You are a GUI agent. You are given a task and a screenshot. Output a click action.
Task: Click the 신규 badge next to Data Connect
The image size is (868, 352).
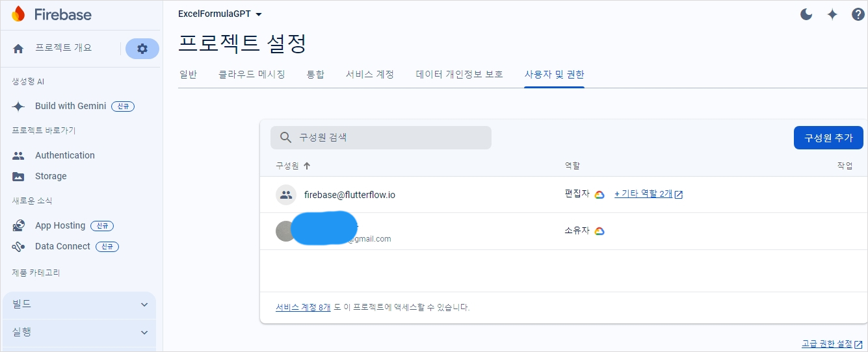point(107,247)
